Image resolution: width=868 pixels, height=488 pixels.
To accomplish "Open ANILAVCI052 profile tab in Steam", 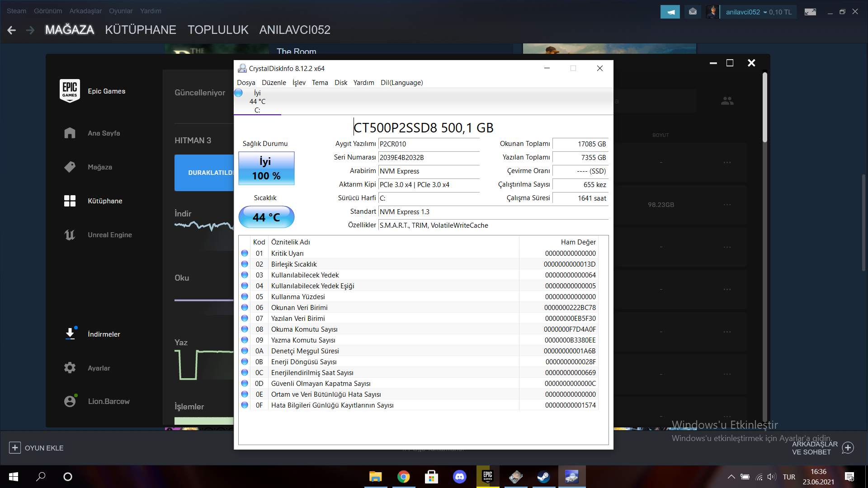I will point(295,30).
